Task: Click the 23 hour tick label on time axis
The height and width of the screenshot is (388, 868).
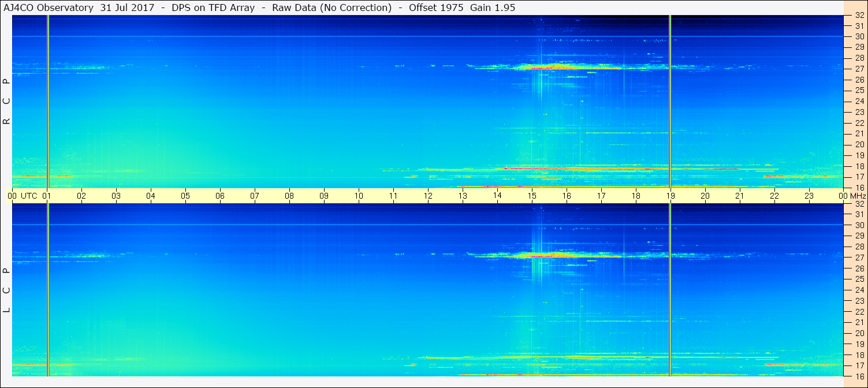Action: pos(809,196)
